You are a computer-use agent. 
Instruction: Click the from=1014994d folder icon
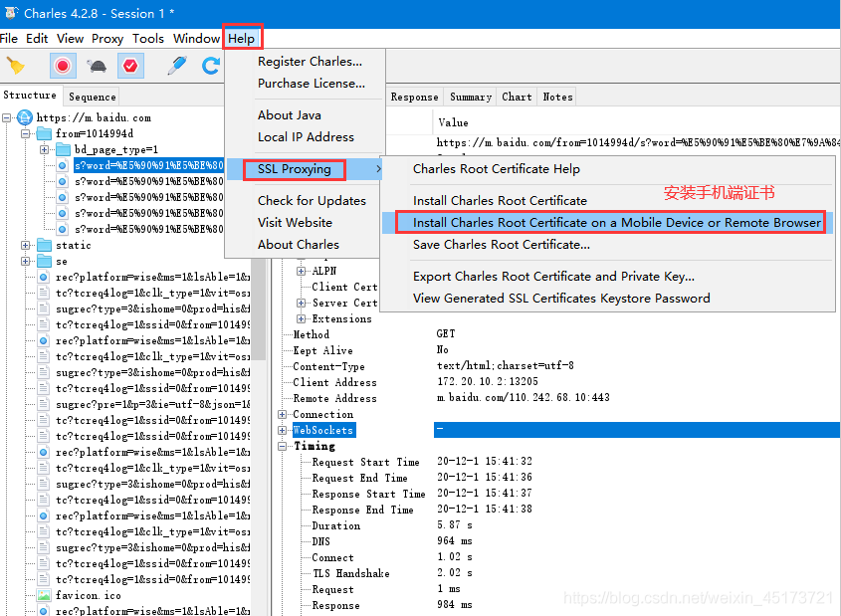click(44, 133)
